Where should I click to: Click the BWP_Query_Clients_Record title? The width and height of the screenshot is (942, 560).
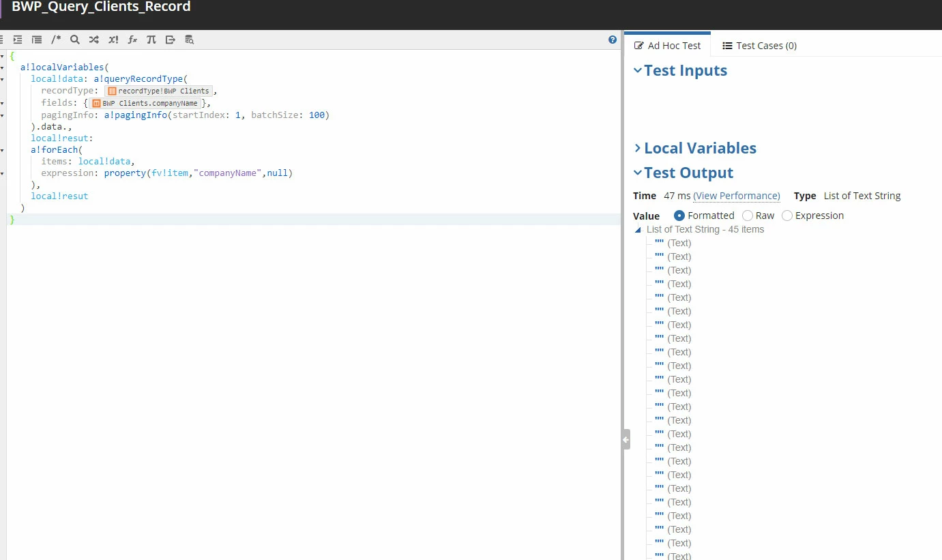pyautogui.click(x=101, y=8)
